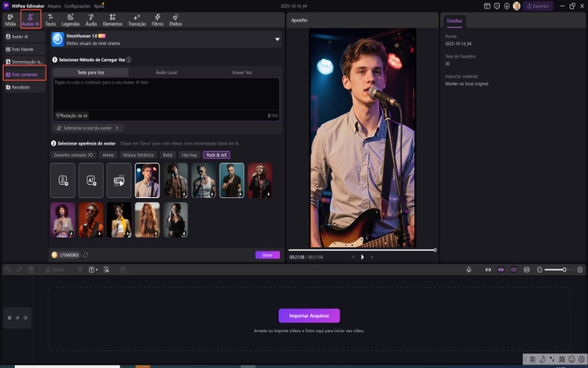This screenshot has height=368, width=588.
Task: Select the Hip-hop style chip
Action: (x=190, y=155)
